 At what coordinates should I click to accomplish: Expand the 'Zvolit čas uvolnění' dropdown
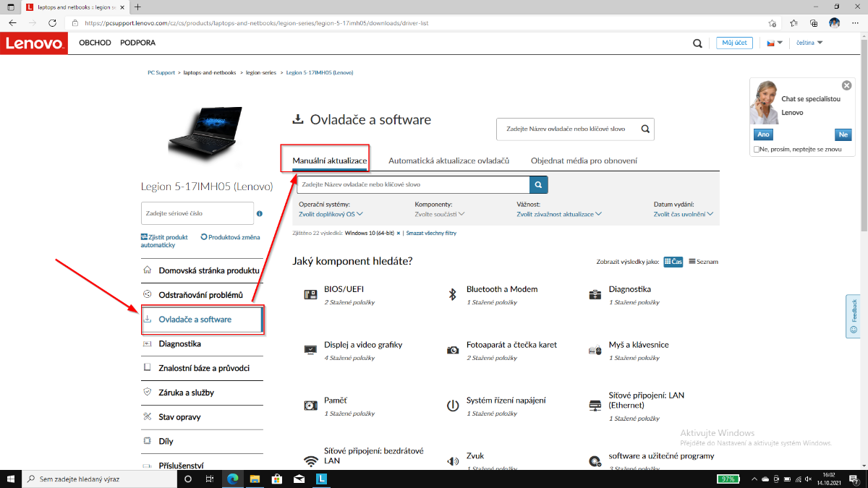(683, 214)
